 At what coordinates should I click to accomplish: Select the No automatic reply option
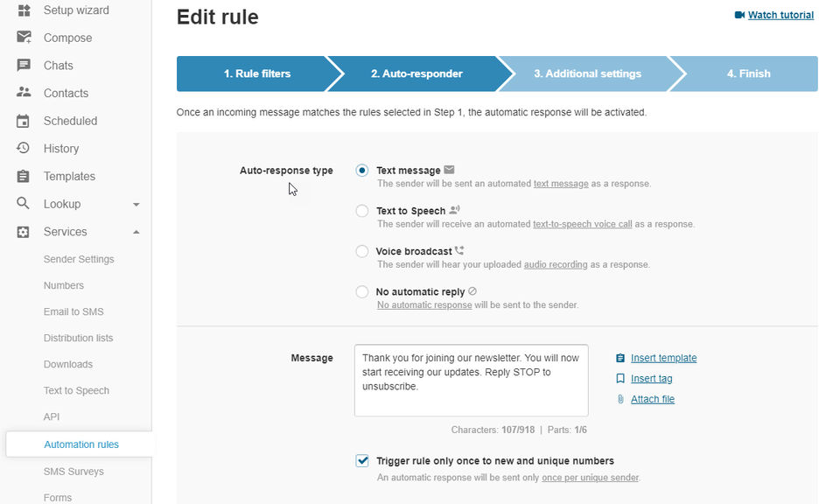[362, 292]
